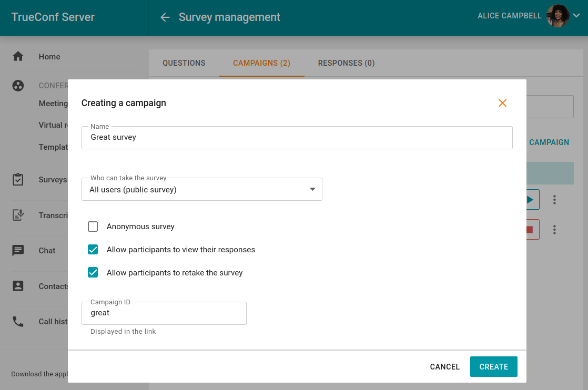Close the Creating a campaign dialog

click(x=502, y=103)
